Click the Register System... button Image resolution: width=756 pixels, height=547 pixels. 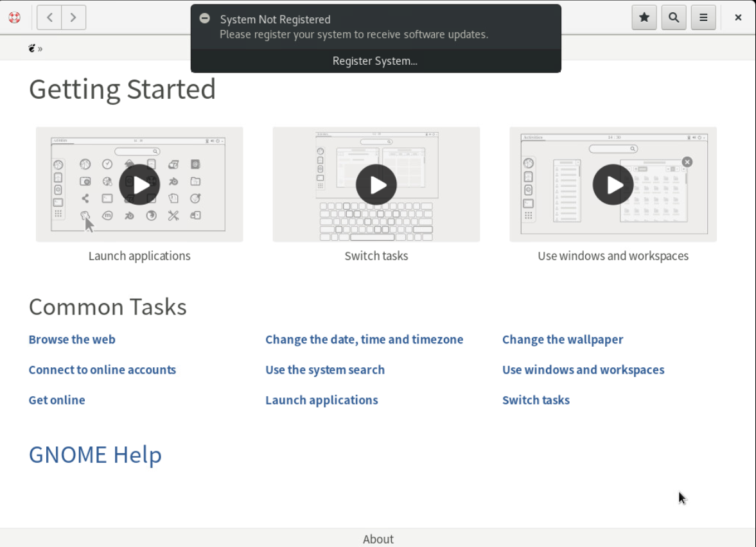click(x=375, y=61)
